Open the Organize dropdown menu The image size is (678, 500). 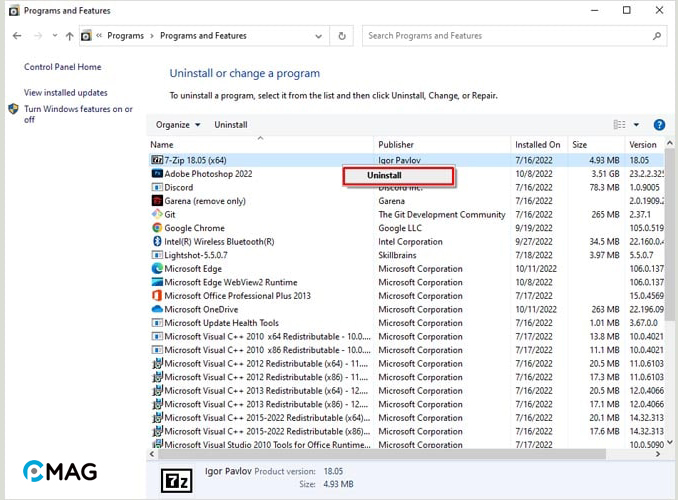tap(178, 125)
